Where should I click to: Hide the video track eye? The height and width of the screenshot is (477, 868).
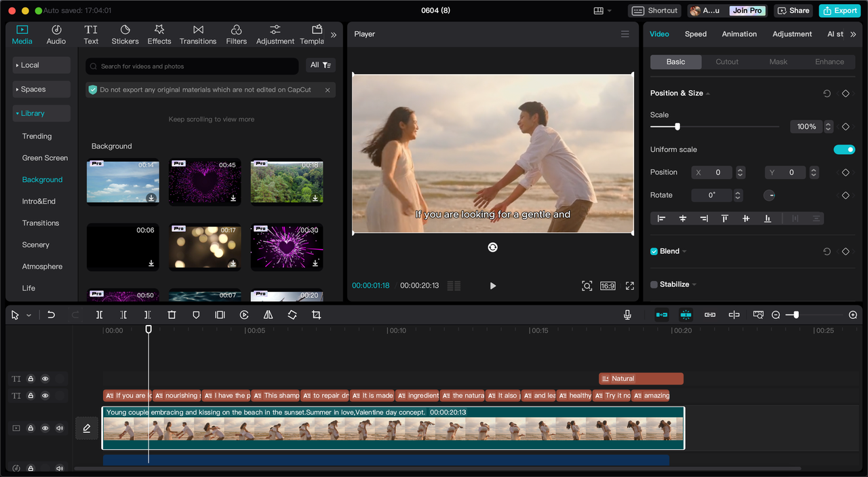point(45,428)
